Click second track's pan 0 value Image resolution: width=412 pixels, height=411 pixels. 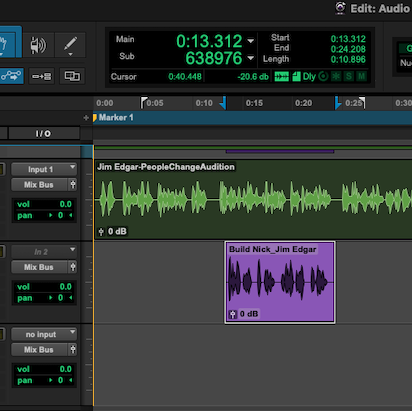click(60, 298)
